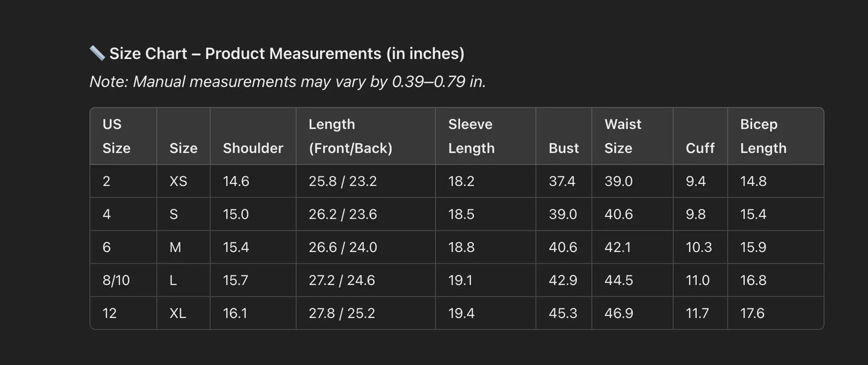868x365 pixels.
Task: Click the Length (Front/Back) column header
Action: [350, 136]
